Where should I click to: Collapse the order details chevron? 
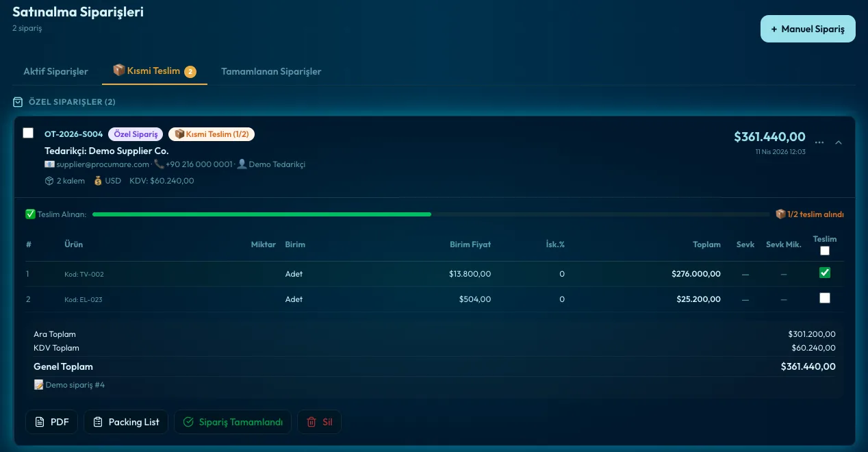pyautogui.click(x=839, y=142)
